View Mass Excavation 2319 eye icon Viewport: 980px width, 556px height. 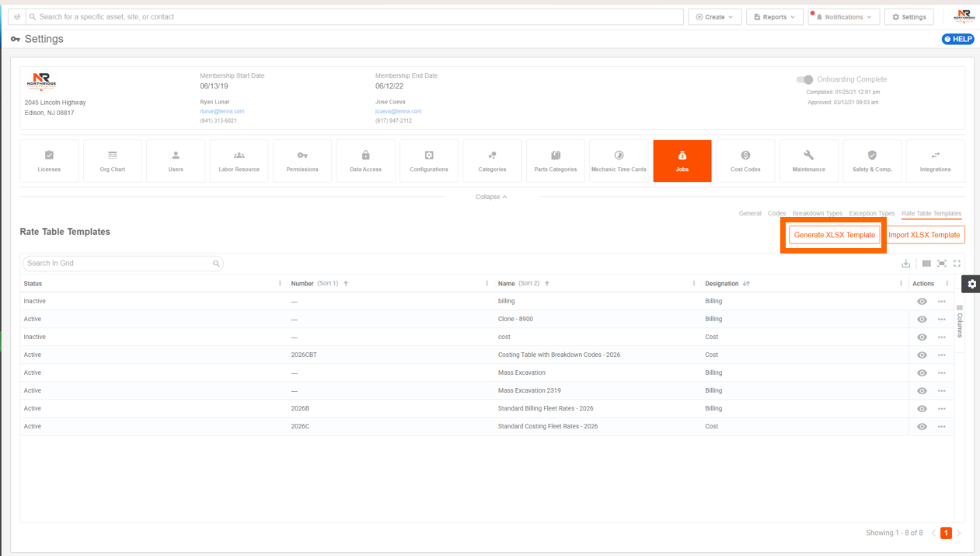click(922, 391)
